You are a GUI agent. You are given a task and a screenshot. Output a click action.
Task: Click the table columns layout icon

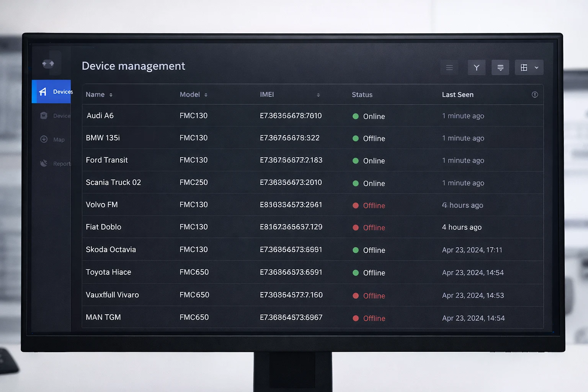(524, 68)
